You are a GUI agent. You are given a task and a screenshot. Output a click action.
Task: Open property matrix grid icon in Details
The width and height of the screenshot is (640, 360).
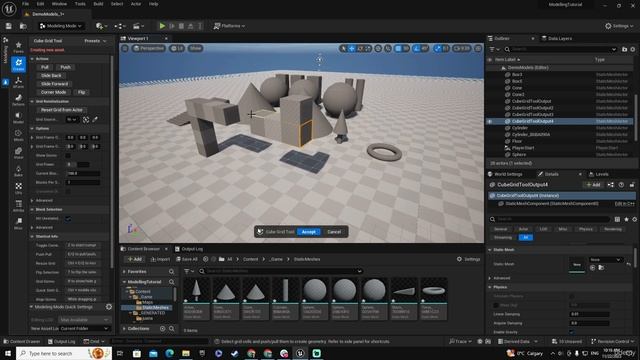point(617,219)
